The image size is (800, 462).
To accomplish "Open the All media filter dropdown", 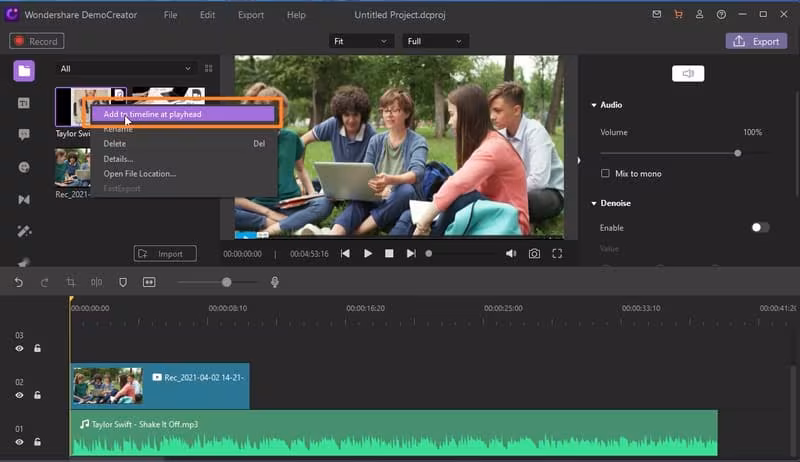I will 126,68.
